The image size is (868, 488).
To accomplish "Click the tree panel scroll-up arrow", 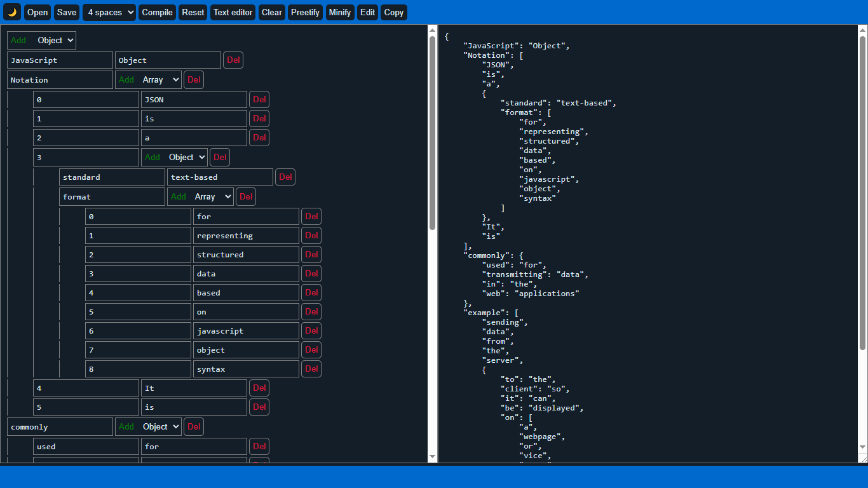I will [432, 30].
